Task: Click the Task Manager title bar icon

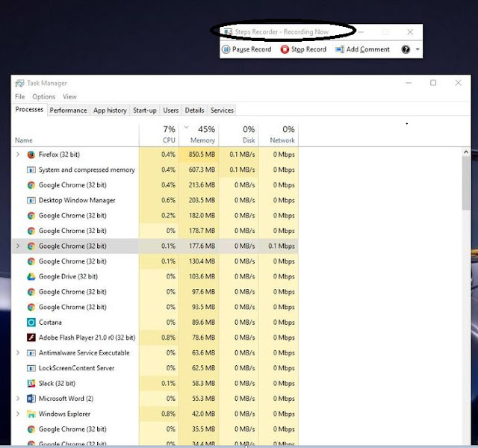Action: coord(20,83)
